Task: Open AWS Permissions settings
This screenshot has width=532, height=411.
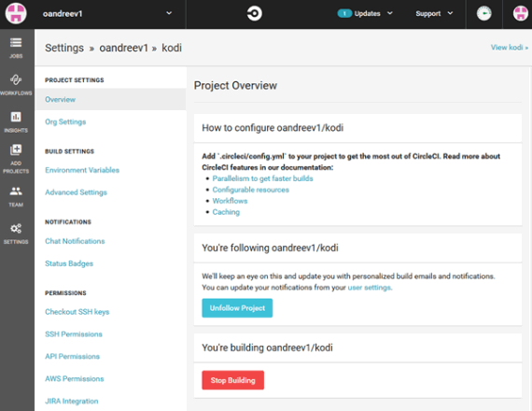Action: tap(75, 378)
